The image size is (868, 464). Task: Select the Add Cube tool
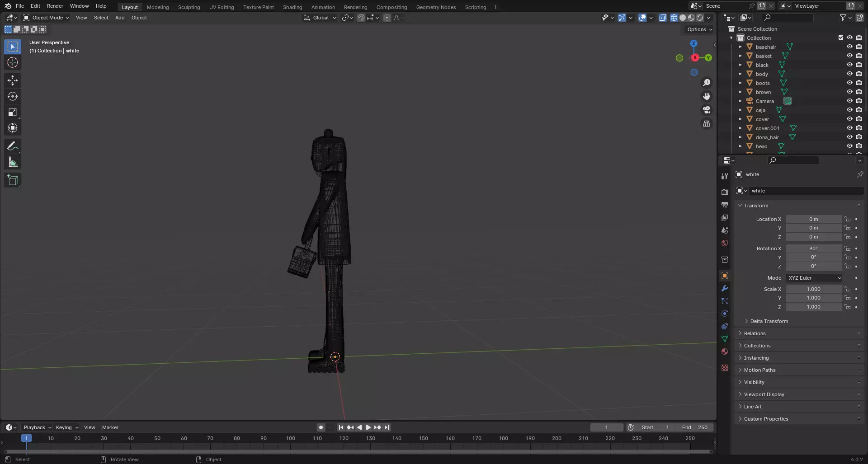[x=13, y=180]
